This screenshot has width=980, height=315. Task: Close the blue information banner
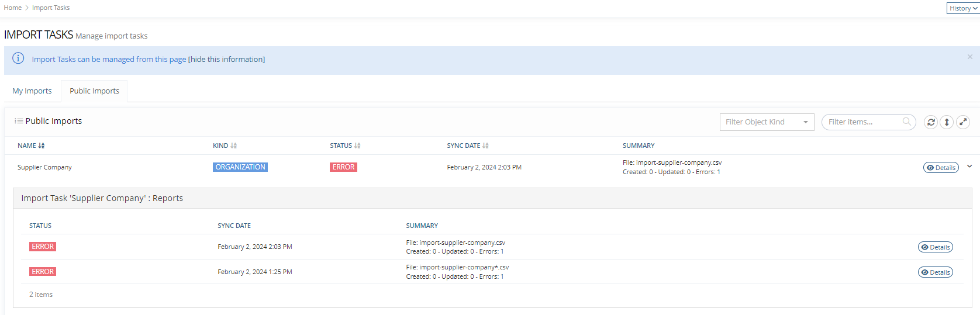pos(969,57)
